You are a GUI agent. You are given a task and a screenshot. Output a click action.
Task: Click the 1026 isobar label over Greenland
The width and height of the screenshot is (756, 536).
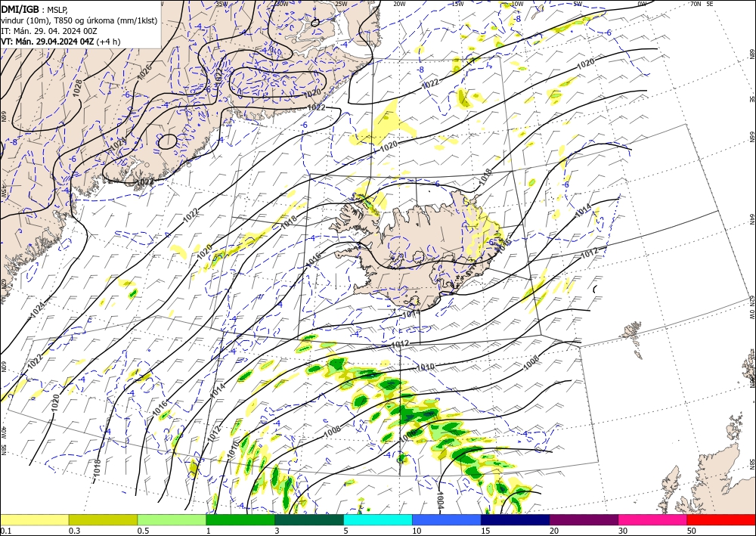click(x=144, y=73)
